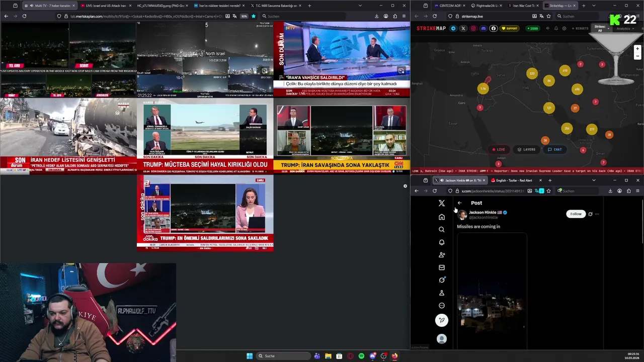Open StrikeMap Facebook link icon

point(494,29)
